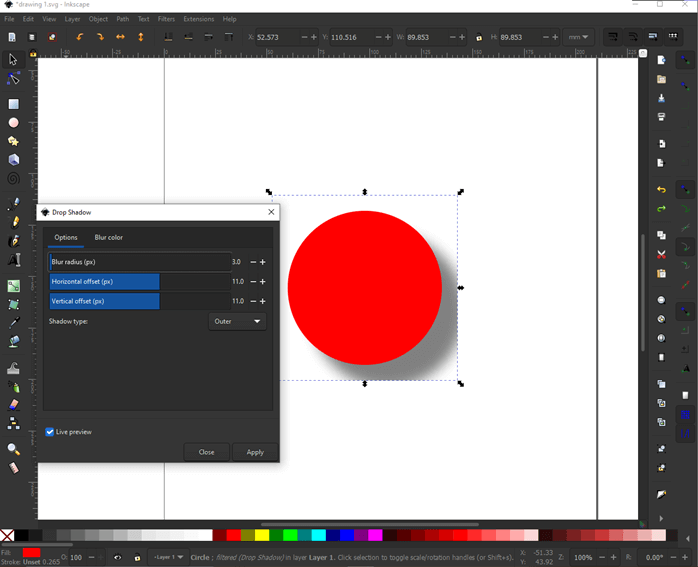Image resolution: width=698 pixels, height=567 pixels.
Task: Open the Layer 1 selector dropdown
Action: (x=168, y=557)
